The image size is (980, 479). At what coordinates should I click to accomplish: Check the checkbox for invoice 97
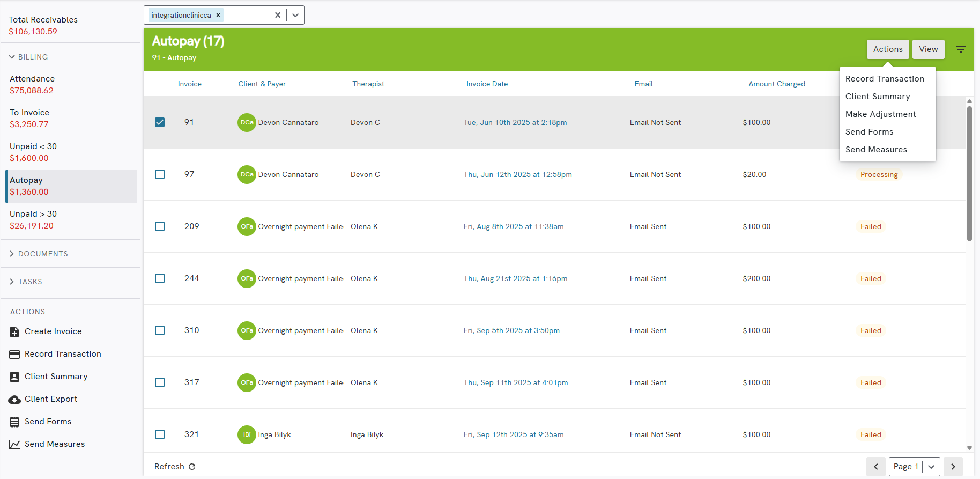(x=160, y=174)
